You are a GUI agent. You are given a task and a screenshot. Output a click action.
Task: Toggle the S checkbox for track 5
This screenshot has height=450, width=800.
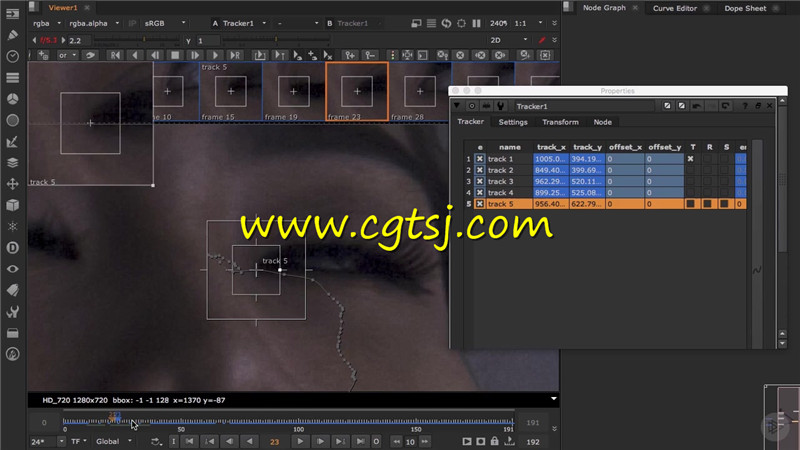[x=724, y=204]
